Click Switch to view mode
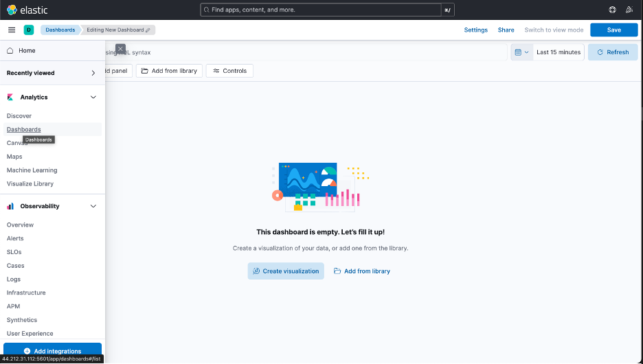This screenshot has width=643, height=364. 554,30
